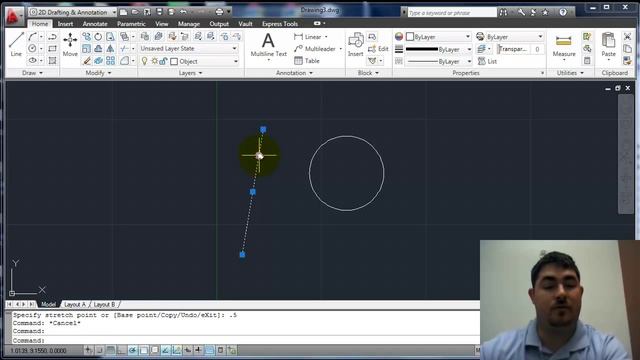The height and width of the screenshot is (360, 640).
Task: Select the Rectangular Array tool
Action: coord(110,61)
